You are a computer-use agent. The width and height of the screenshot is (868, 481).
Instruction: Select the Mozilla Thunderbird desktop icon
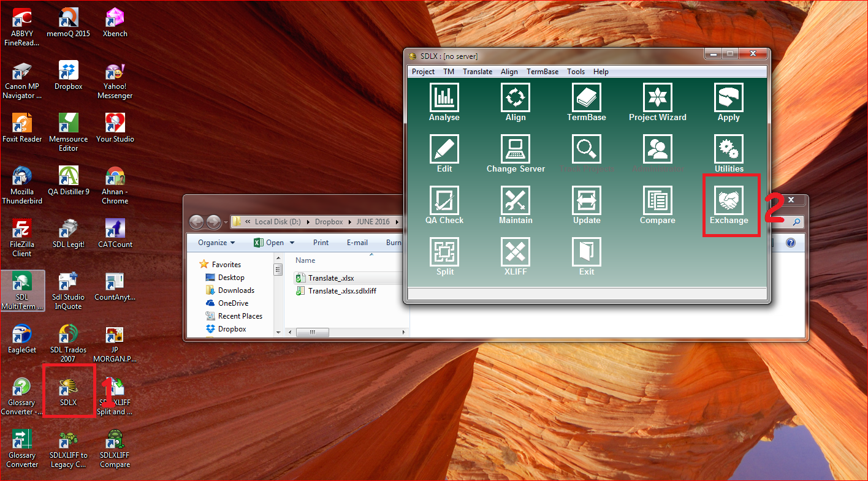pos(22,186)
